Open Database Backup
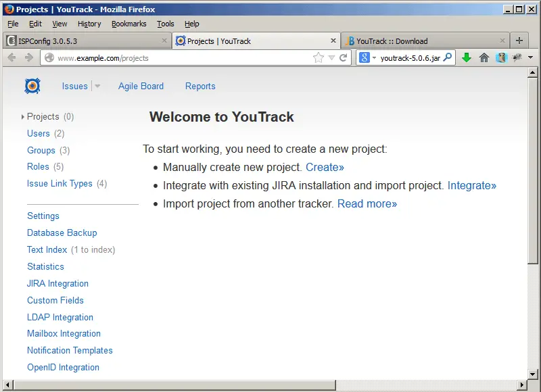Screen dimensions: 541x392 62,232
